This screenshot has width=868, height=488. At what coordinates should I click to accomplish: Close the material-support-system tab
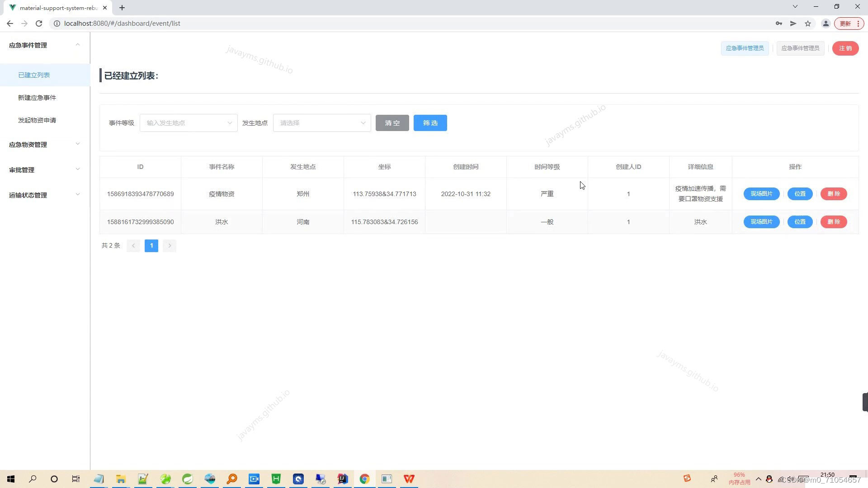(x=105, y=8)
